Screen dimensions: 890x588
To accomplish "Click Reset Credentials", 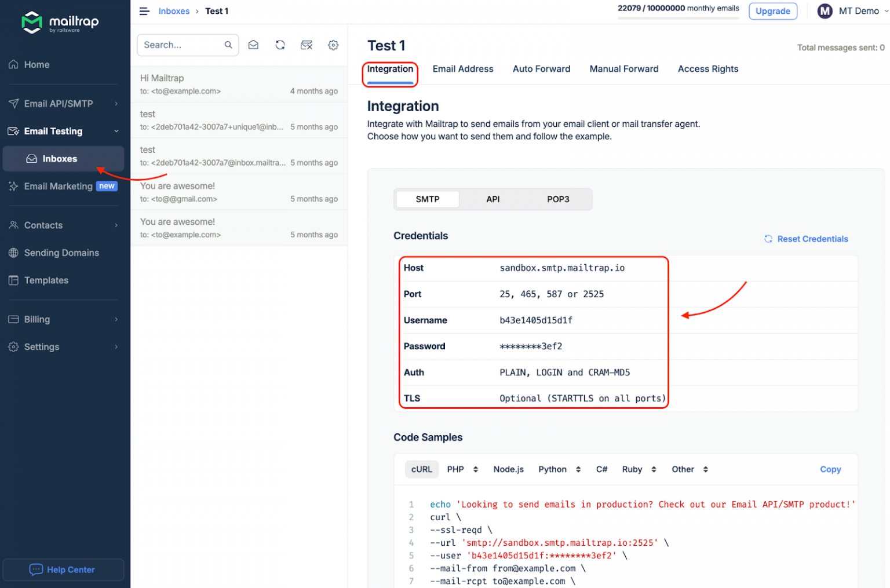I will (x=806, y=239).
